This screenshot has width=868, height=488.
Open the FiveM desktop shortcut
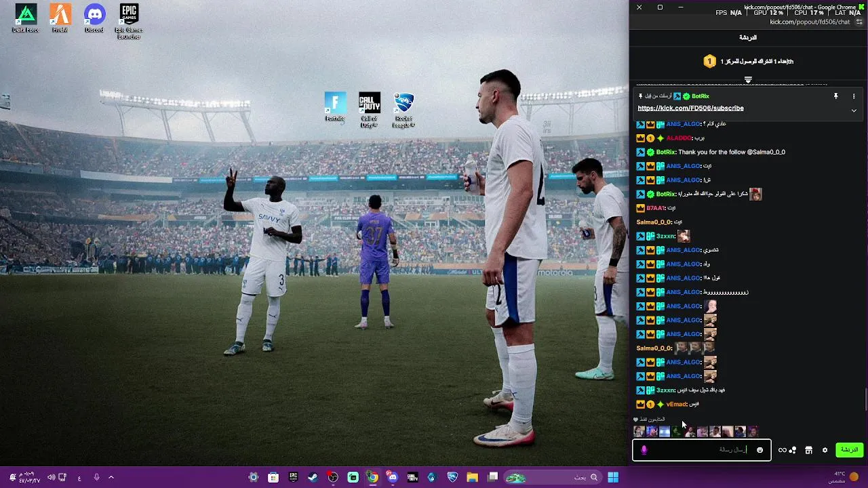[x=60, y=18]
